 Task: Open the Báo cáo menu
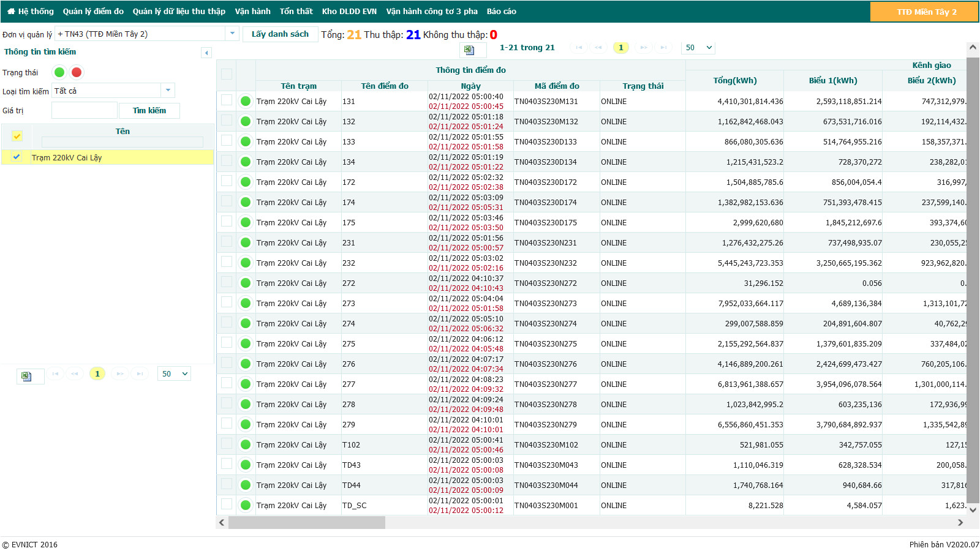pos(501,11)
